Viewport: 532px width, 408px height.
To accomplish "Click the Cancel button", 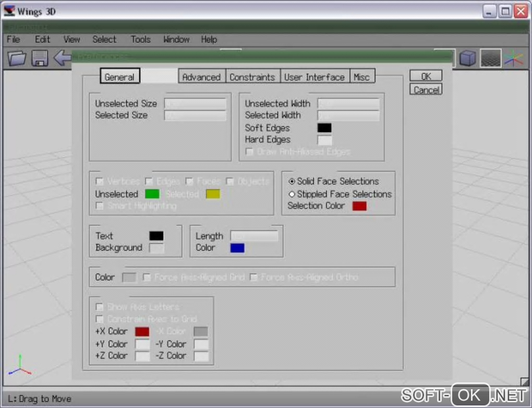I will (426, 90).
